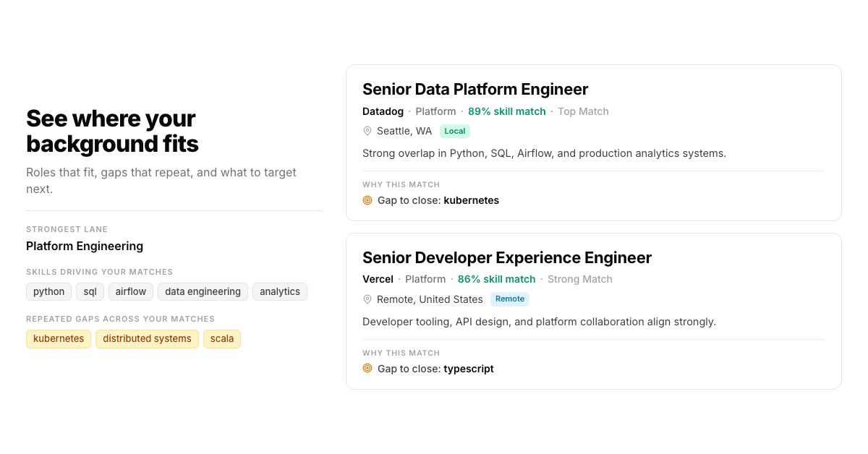Click the Remote, United States location text

coord(430,299)
